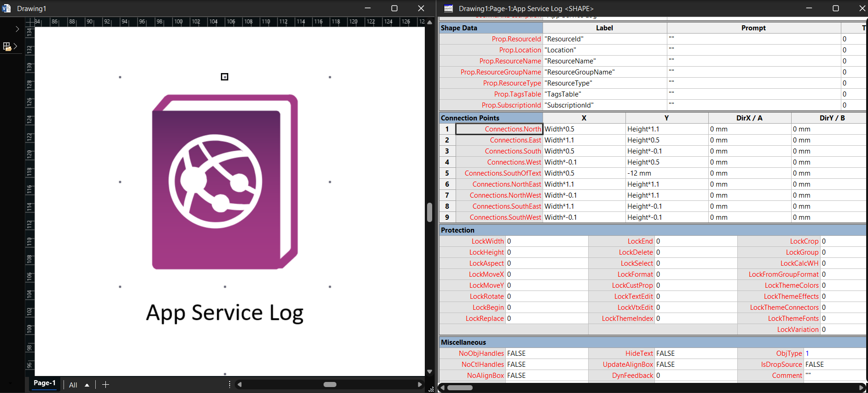This screenshot has height=393, width=868.
Task: Click the "TagsTable" label cell
Action: tap(605, 94)
